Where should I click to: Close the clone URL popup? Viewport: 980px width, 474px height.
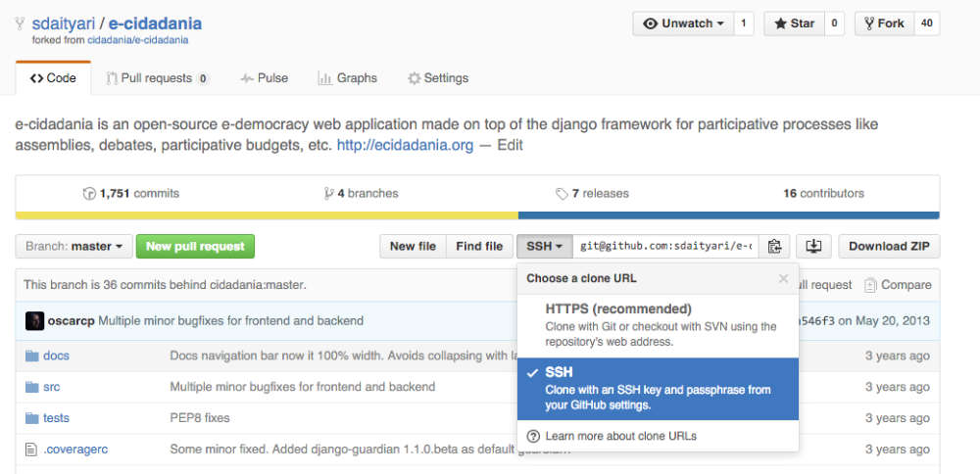point(783,278)
